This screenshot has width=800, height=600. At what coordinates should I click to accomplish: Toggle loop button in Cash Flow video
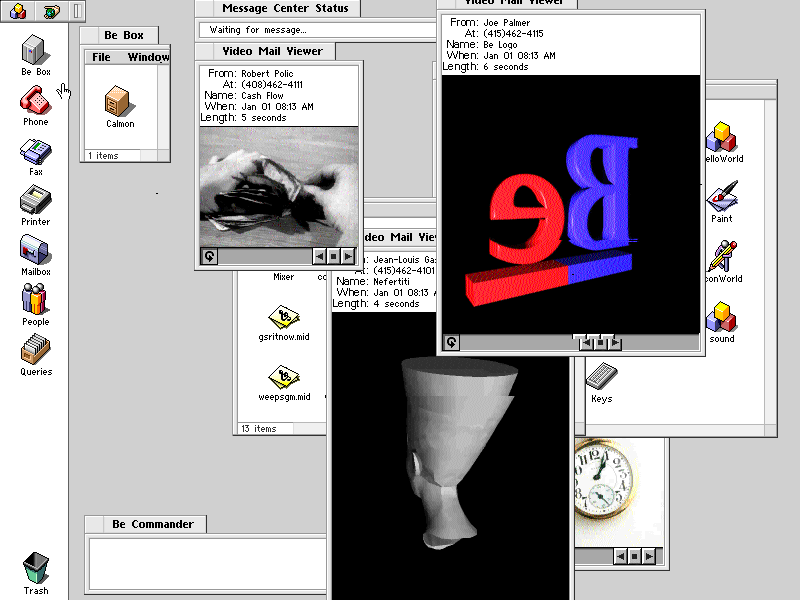coord(209,256)
